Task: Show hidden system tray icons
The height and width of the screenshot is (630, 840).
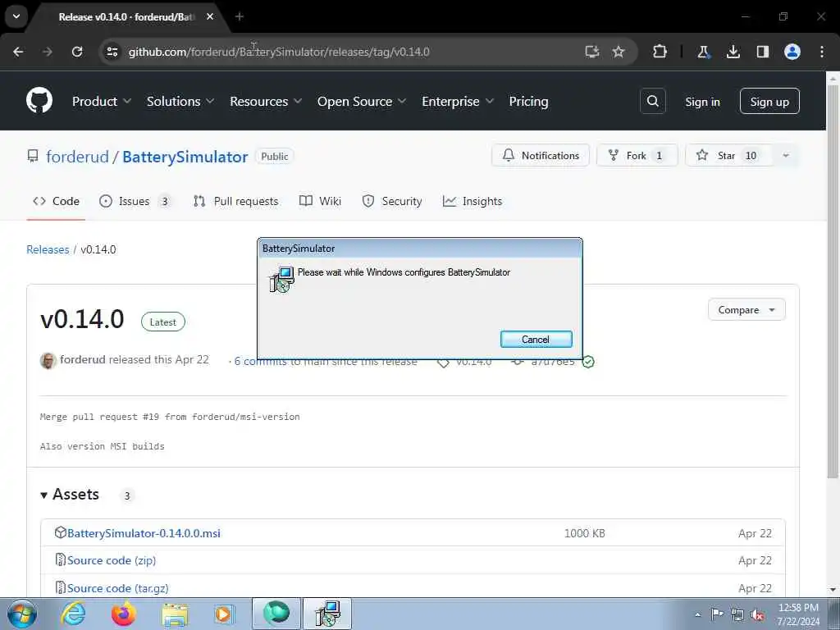Action: point(697,614)
